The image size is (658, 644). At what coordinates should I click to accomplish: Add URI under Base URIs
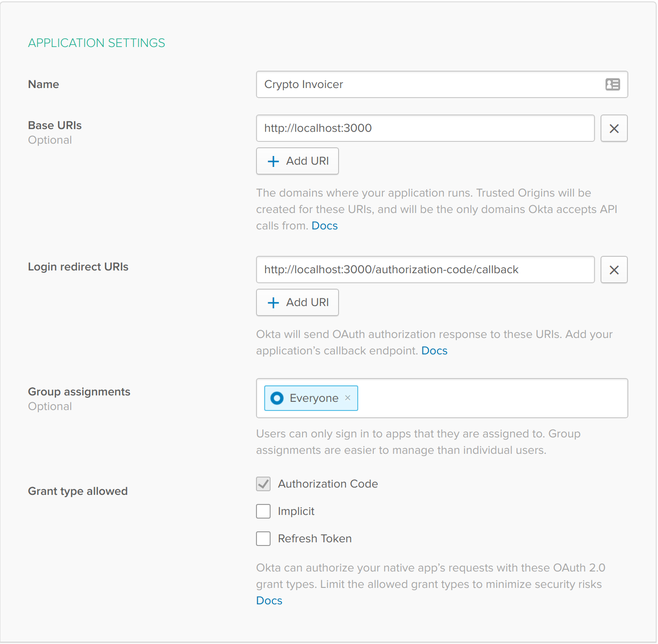pyautogui.click(x=298, y=161)
